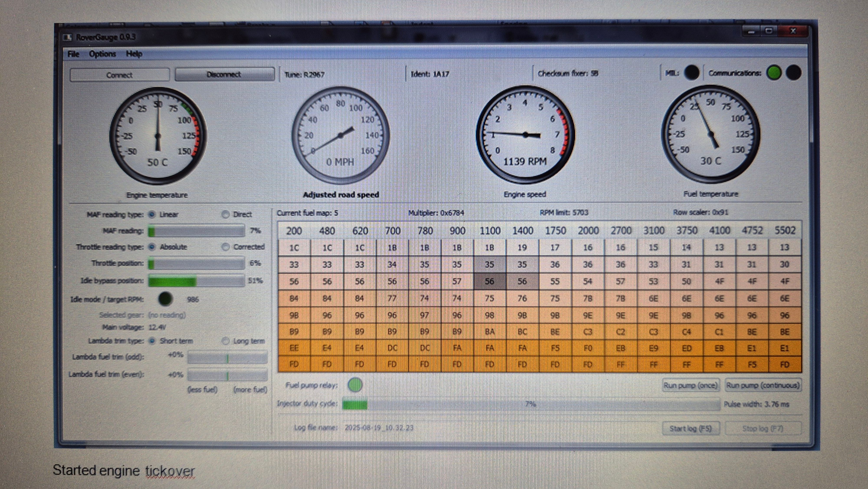The image size is (868, 489).
Task: Click the MIL indicator light
Action: pyautogui.click(x=692, y=73)
